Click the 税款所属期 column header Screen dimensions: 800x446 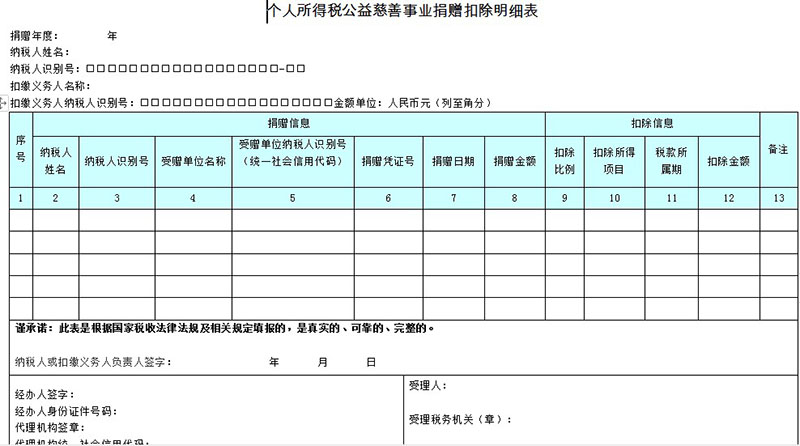point(669,160)
